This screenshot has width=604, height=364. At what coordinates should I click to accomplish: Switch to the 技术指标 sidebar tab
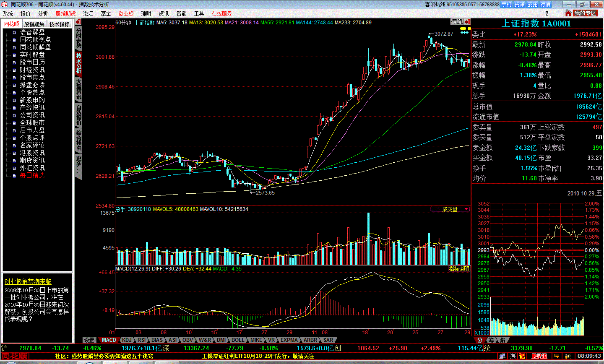[60, 24]
